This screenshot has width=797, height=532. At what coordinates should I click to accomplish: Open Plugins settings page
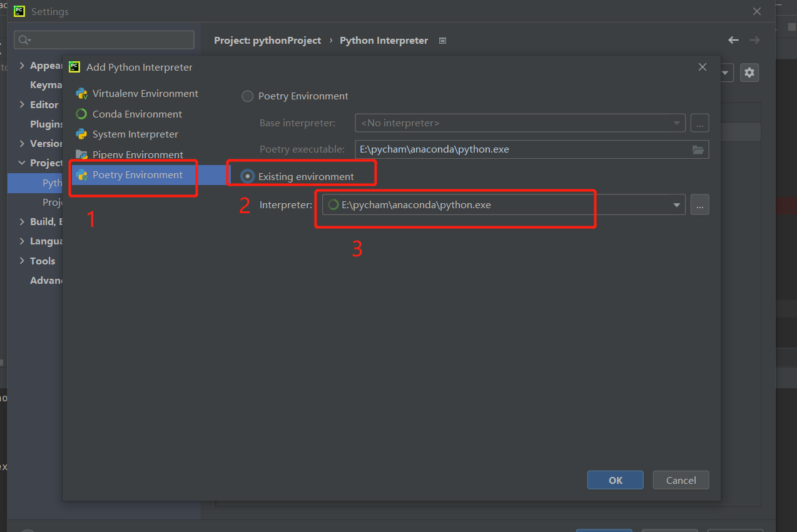(46, 124)
